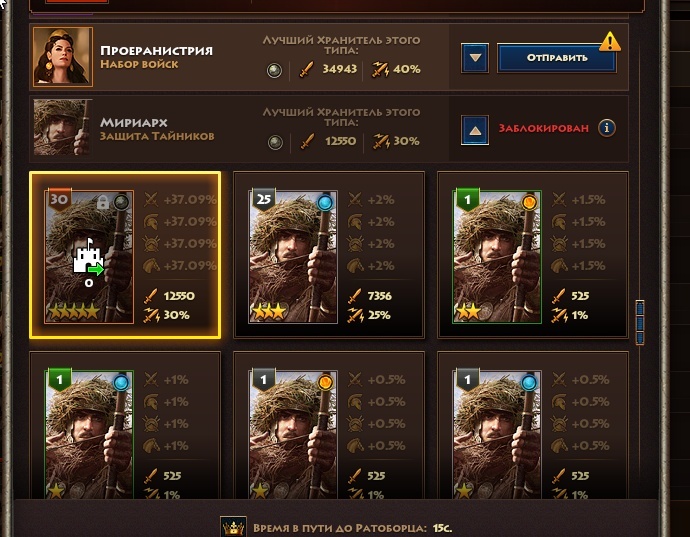Click the Мириарх portrait thumbnail

coord(62,127)
